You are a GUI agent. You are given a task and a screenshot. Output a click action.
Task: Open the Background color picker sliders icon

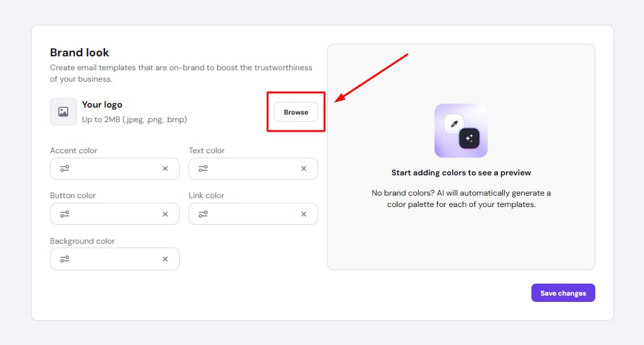(x=65, y=259)
